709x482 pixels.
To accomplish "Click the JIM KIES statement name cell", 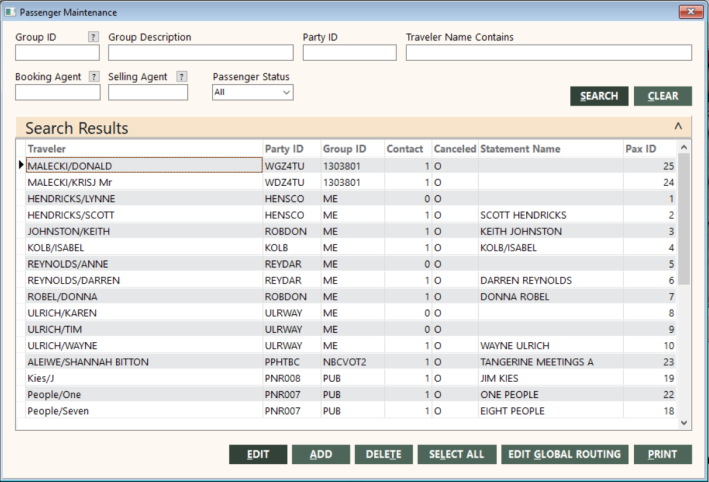I will click(x=551, y=378).
